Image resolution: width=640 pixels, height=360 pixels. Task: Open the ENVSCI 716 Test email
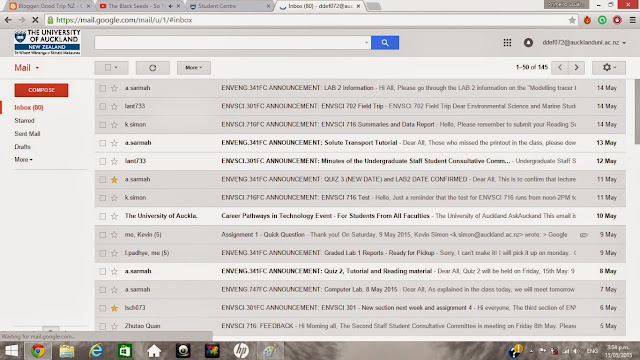[360, 198]
